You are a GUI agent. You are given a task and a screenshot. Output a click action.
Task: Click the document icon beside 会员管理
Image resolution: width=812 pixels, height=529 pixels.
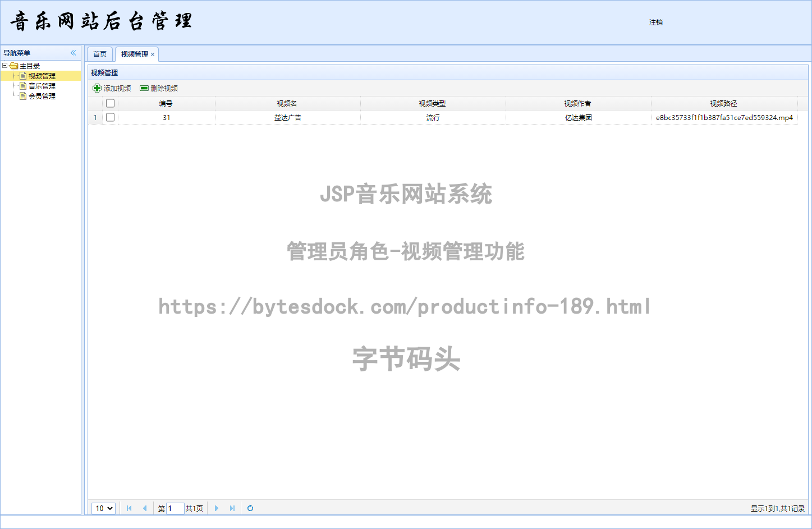tap(23, 96)
